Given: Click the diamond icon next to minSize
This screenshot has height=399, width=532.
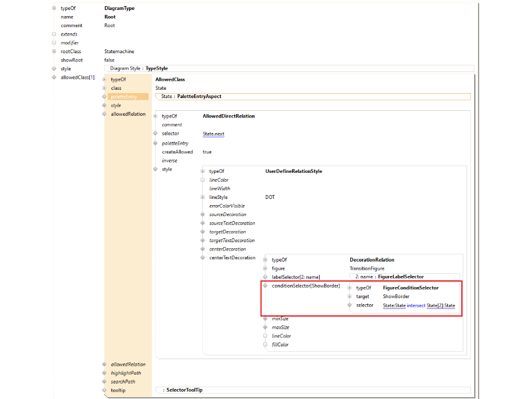Looking at the screenshot, I should 265,319.
